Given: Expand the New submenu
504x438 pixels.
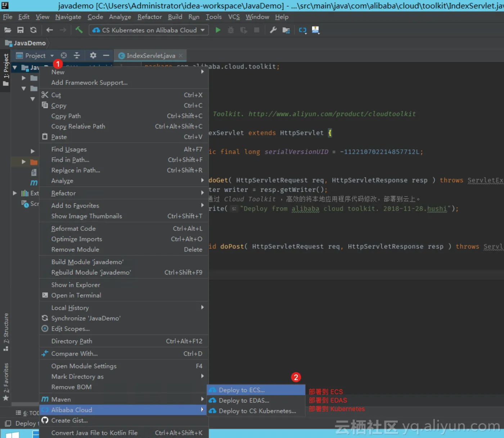Looking at the screenshot, I should tap(124, 72).
